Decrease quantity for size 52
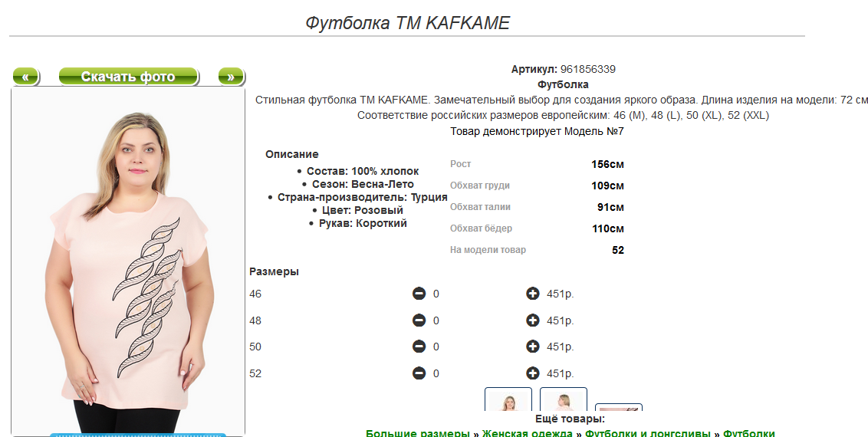This screenshot has width=868, height=437. (419, 373)
